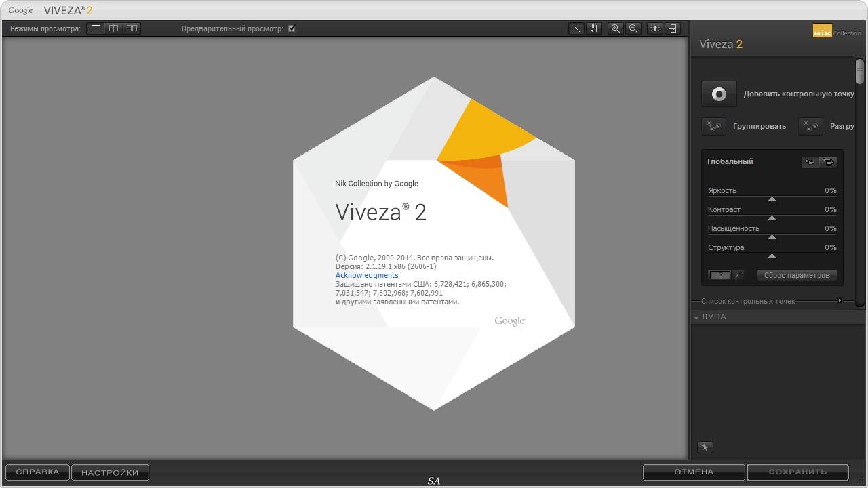868x488 pixels.
Task: Open НАСТРОЙКИ settings button
Action: (x=110, y=472)
